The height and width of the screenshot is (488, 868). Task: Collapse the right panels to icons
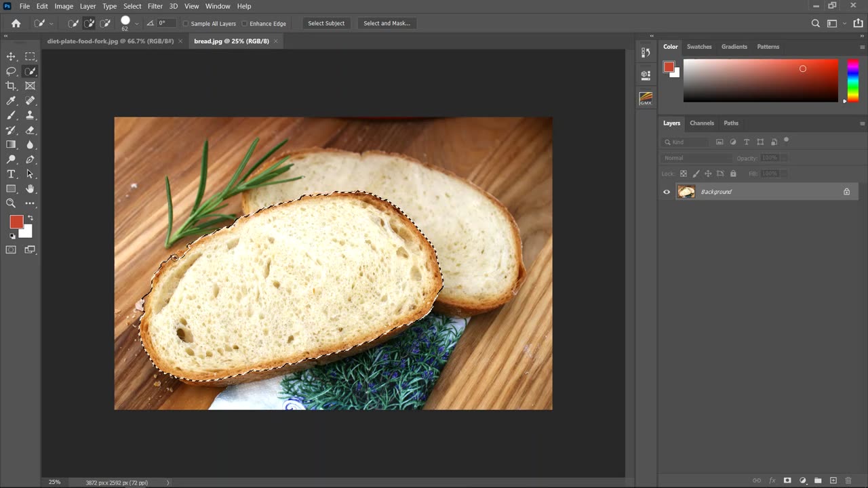tap(862, 36)
